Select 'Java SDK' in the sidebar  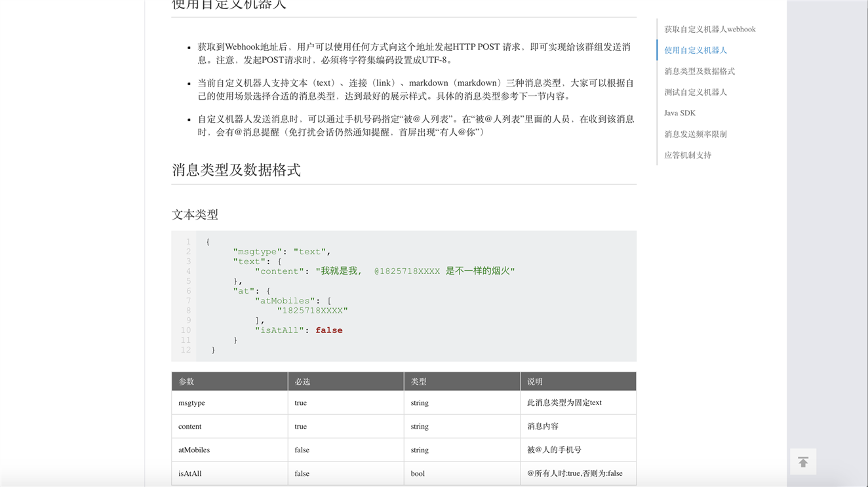680,113
